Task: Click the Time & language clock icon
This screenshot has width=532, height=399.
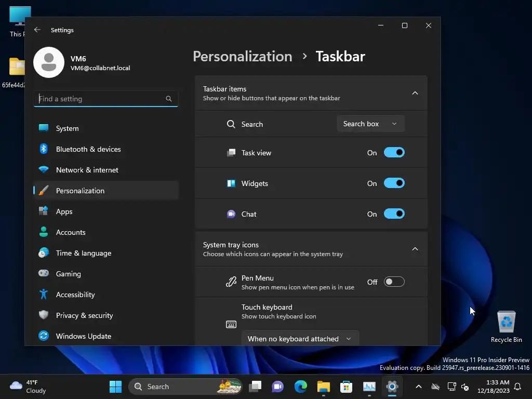Action: click(x=44, y=253)
